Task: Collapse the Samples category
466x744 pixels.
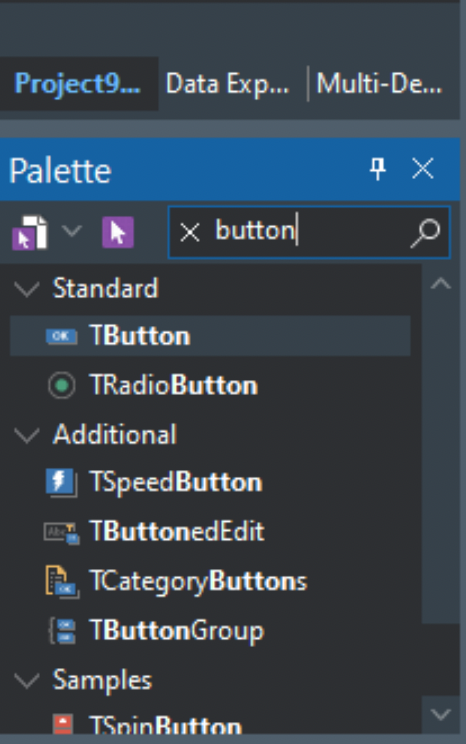Action: point(27,680)
